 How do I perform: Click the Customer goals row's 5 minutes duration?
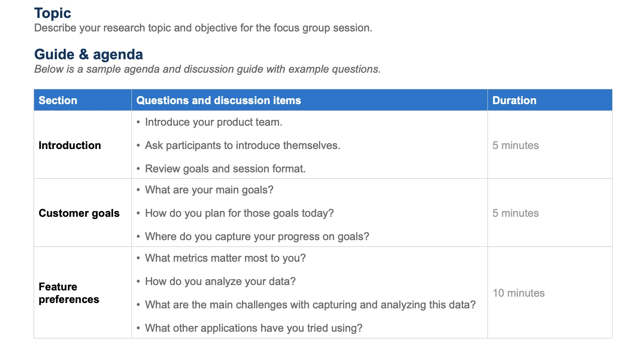coord(515,213)
